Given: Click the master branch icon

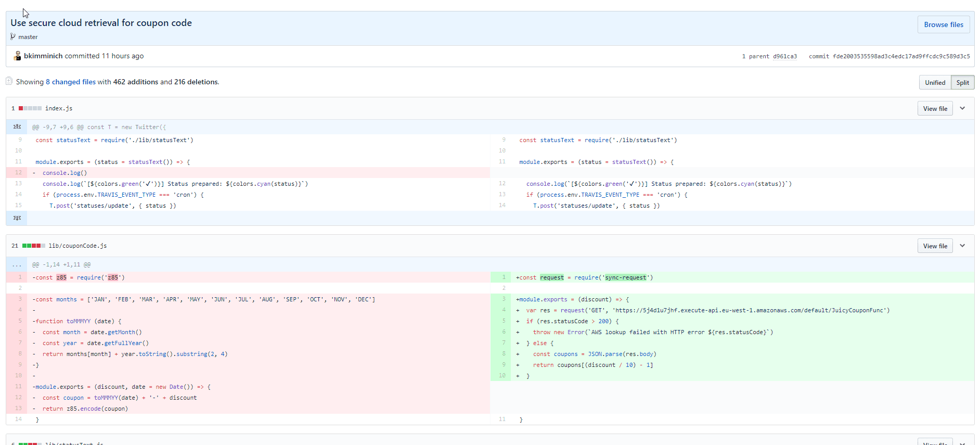Looking at the screenshot, I should (13, 36).
